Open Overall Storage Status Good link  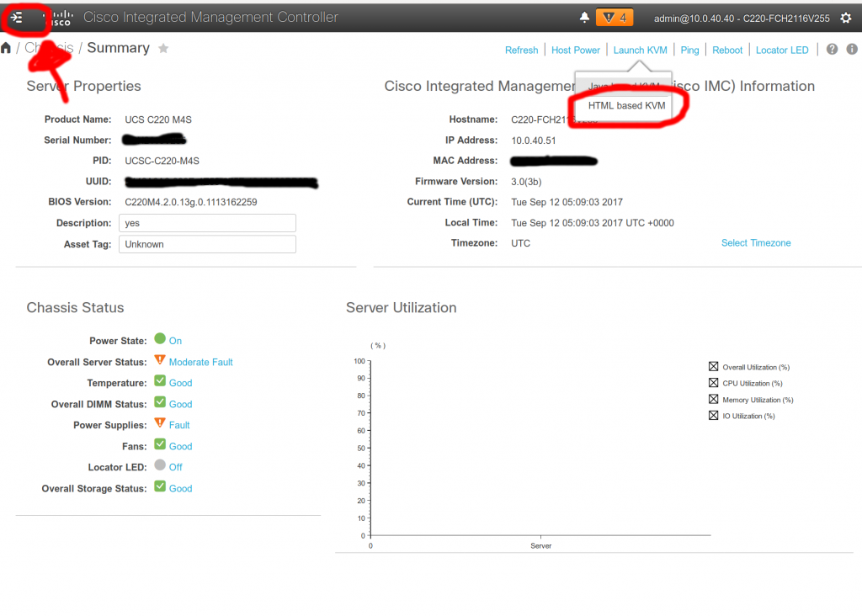coord(180,489)
